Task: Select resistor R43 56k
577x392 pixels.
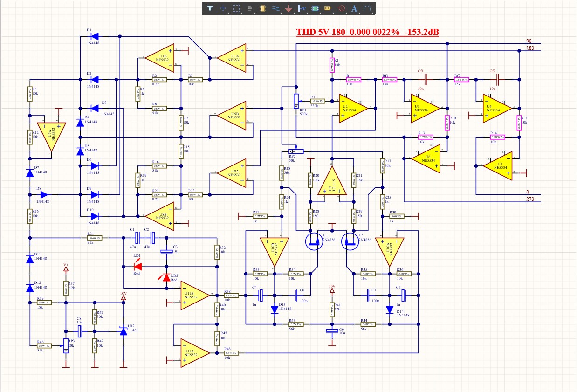Action: click(296, 324)
